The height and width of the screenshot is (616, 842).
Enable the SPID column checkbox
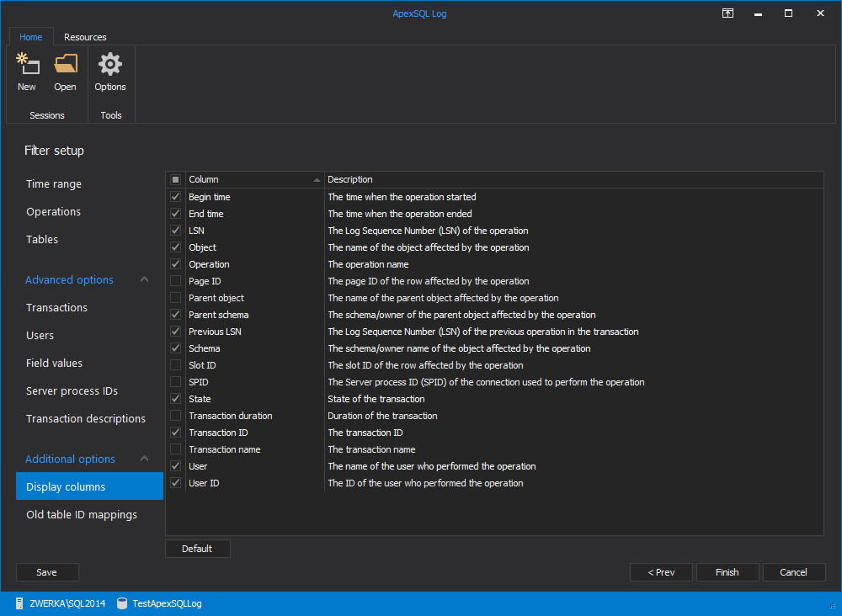point(176,382)
